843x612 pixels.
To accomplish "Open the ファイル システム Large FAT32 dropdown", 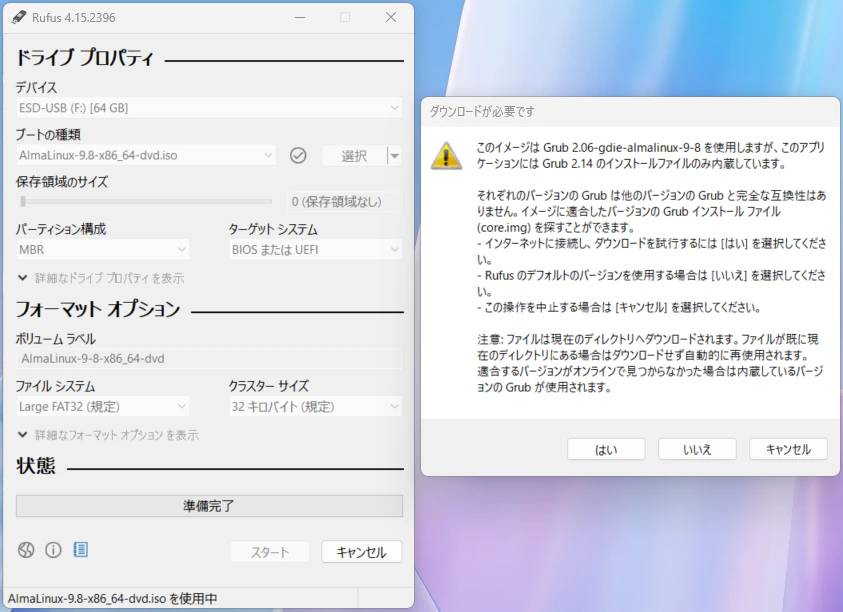I will [102, 407].
